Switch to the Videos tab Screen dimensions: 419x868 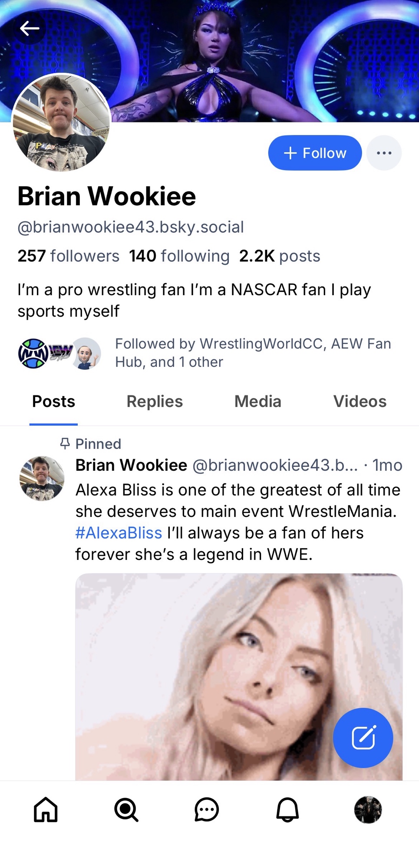[x=360, y=401]
